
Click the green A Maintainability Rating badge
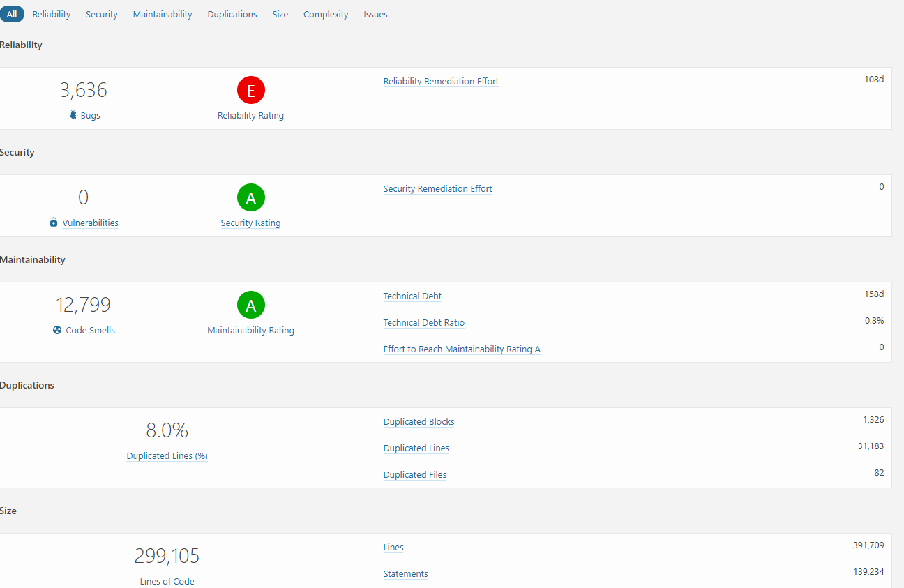[250, 305]
